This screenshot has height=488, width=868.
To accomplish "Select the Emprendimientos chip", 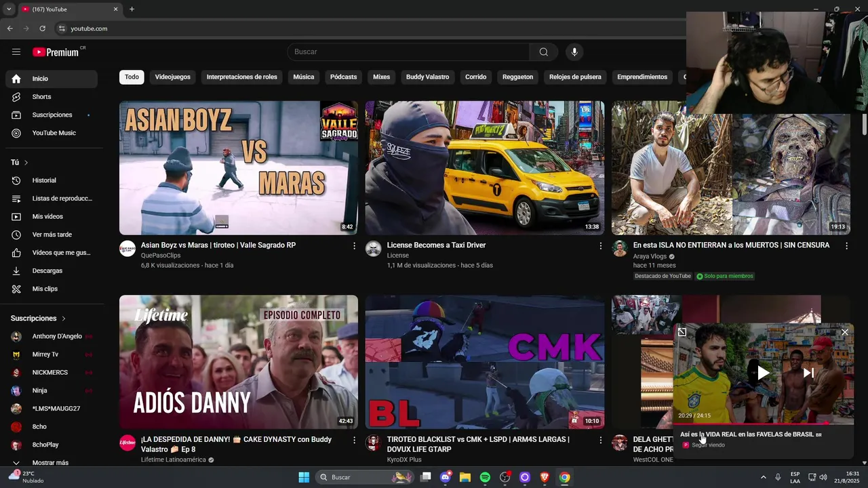I will [x=642, y=77].
